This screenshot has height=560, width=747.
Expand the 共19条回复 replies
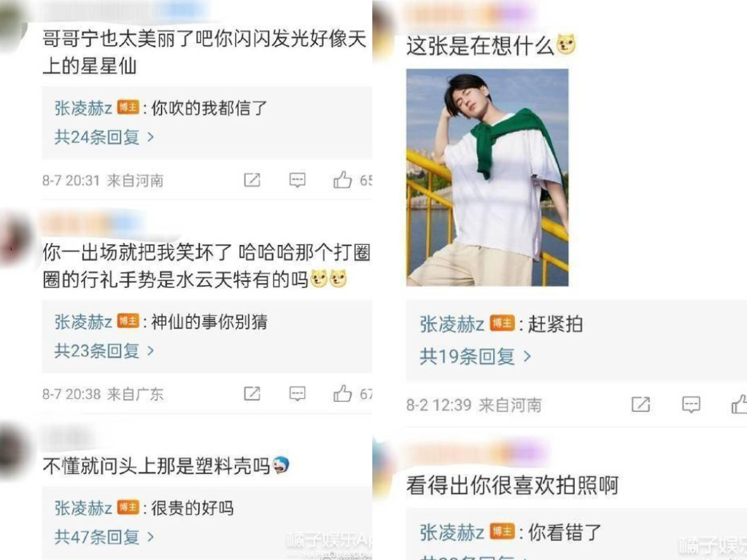tap(475, 356)
